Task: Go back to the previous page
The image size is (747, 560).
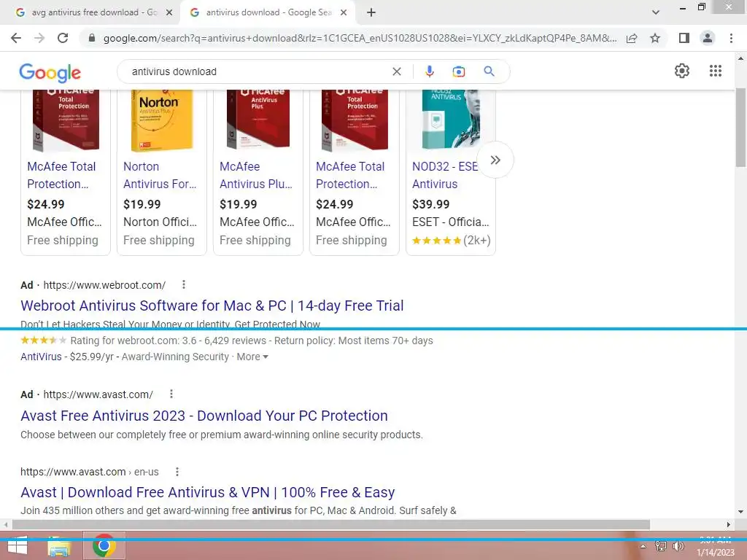Action: click(16, 38)
